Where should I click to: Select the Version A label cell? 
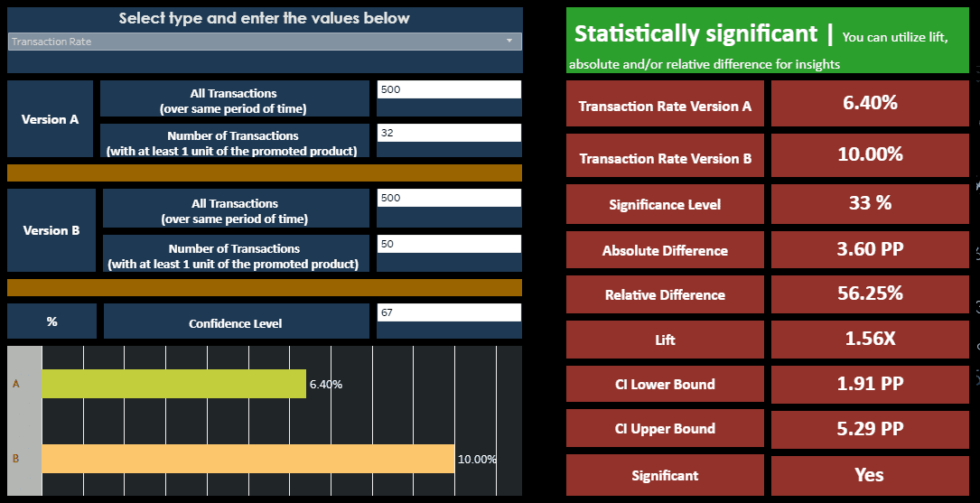click(50, 119)
